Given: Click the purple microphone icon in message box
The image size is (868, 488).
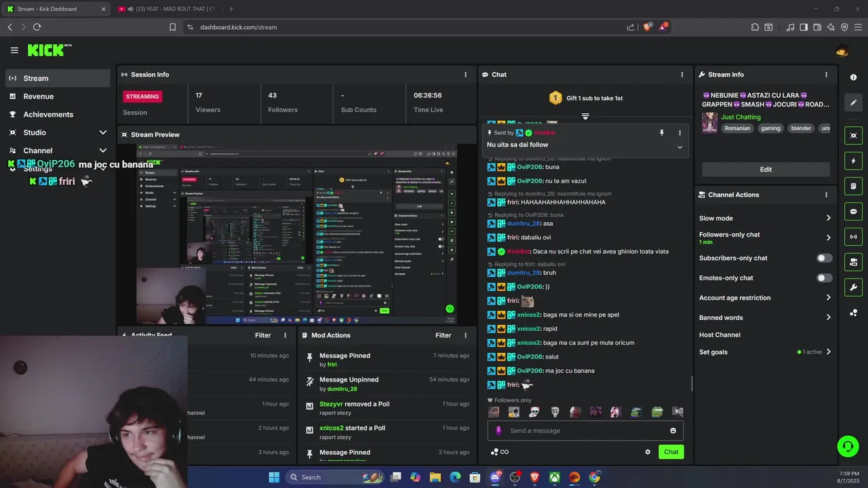Looking at the screenshot, I should (x=498, y=430).
